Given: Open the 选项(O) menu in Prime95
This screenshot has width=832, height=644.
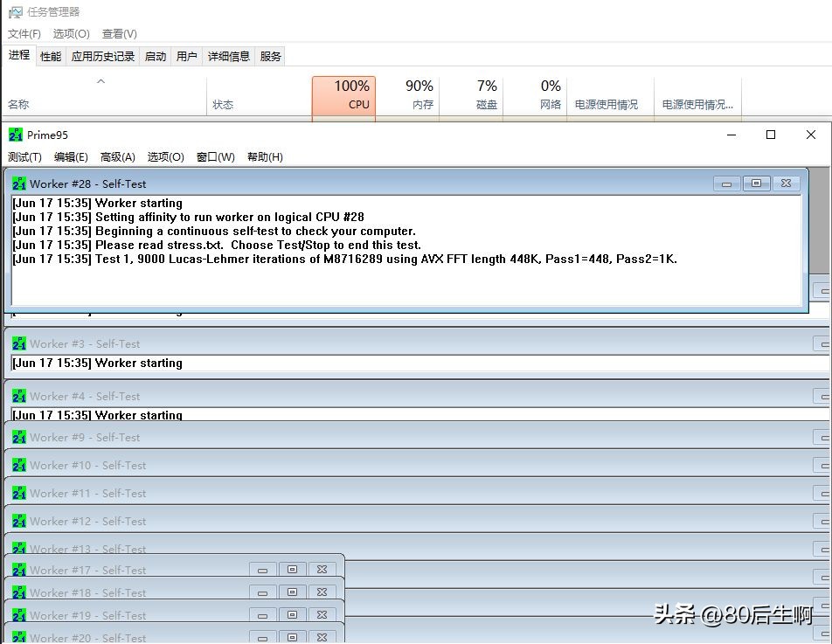Looking at the screenshot, I should (x=165, y=157).
